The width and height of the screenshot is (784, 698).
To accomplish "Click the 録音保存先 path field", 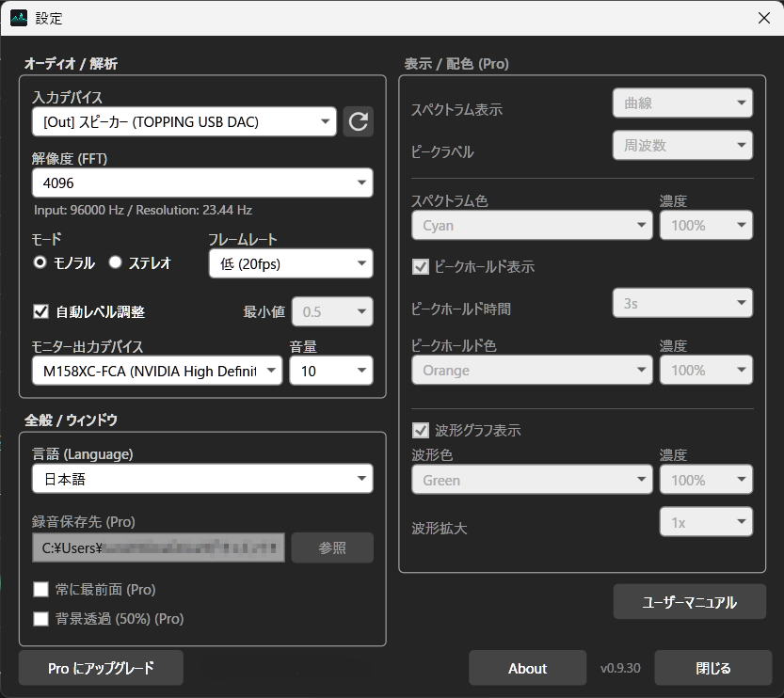I will [158, 547].
